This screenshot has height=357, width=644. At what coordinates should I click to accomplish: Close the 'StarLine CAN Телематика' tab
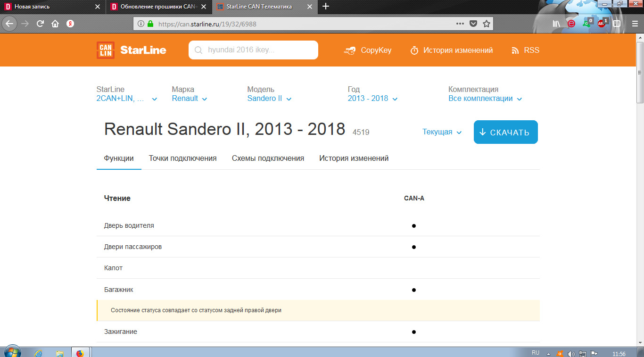click(310, 7)
